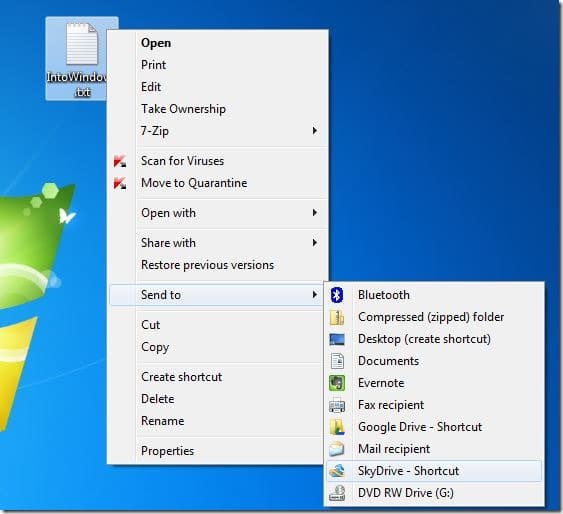The width and height of the screenshot is (563, 514).
Task: Send to Google Drive - Shortcut text
Action: coord(420,427)
